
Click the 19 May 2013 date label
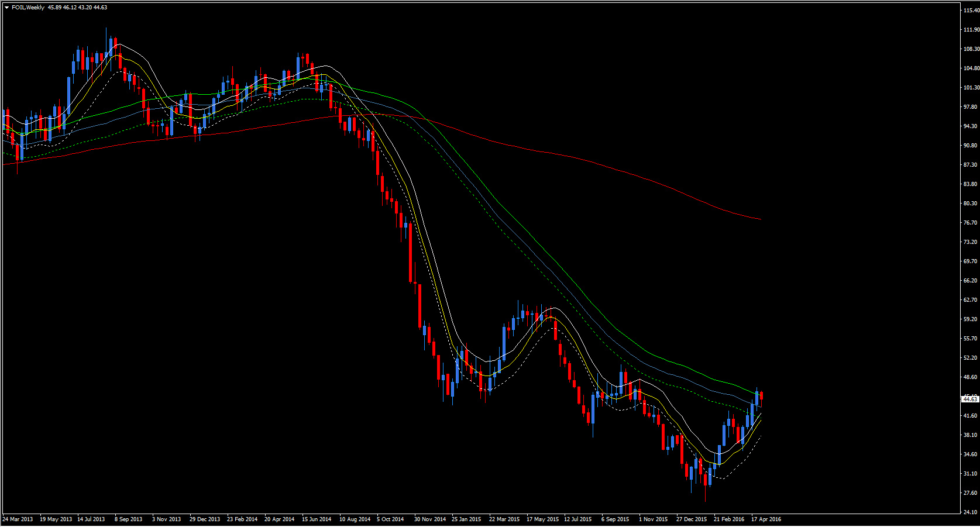pos(56,519)
